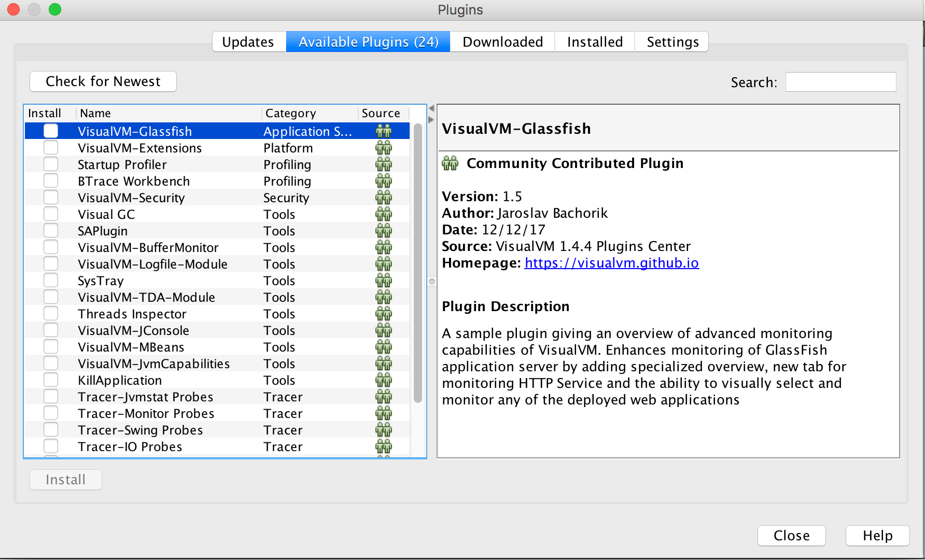Click the source icon for VisualVM-BufferMonitor row
Viewport: 925px width, 560px height.
click(x=384, y=247)
